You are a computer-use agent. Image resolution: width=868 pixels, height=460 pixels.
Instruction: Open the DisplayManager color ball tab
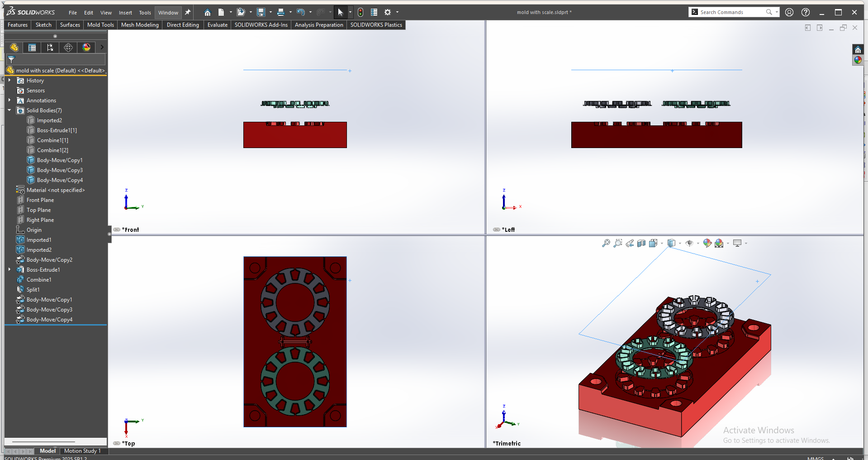[86, 48]
